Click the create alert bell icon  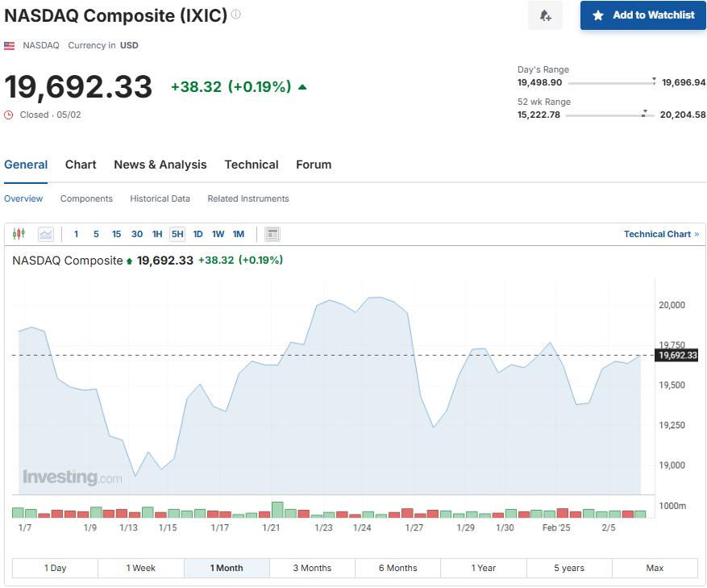click(545, 16)
